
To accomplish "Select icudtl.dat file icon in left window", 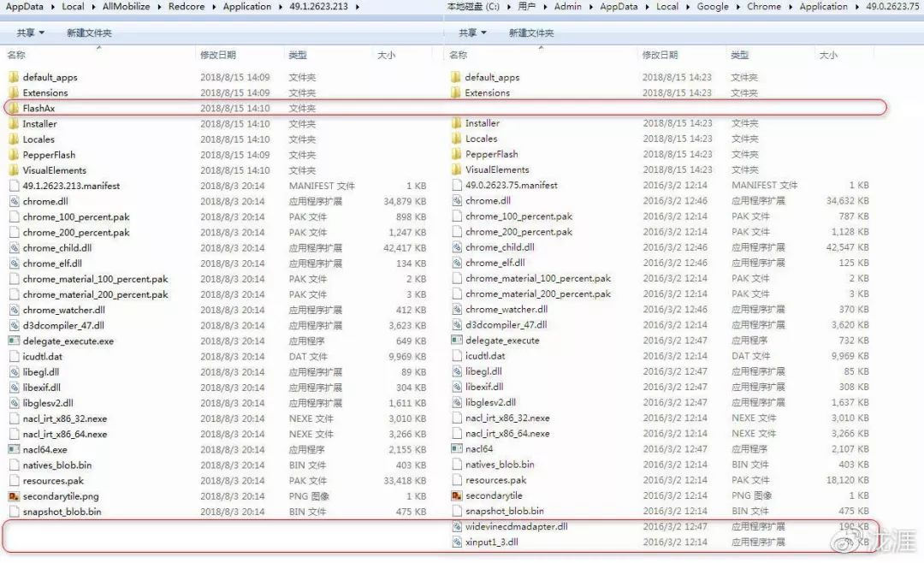I will point(14,356).
